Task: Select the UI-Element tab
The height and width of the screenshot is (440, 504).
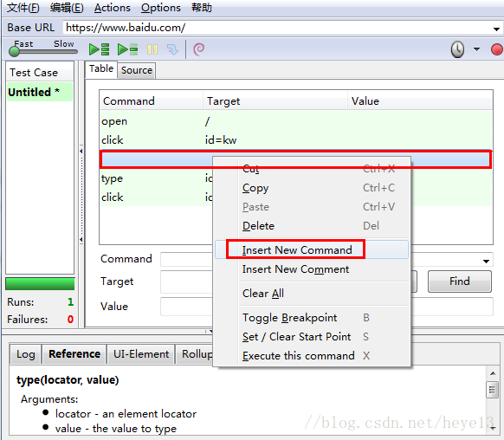Action: (x=141, y=354)
